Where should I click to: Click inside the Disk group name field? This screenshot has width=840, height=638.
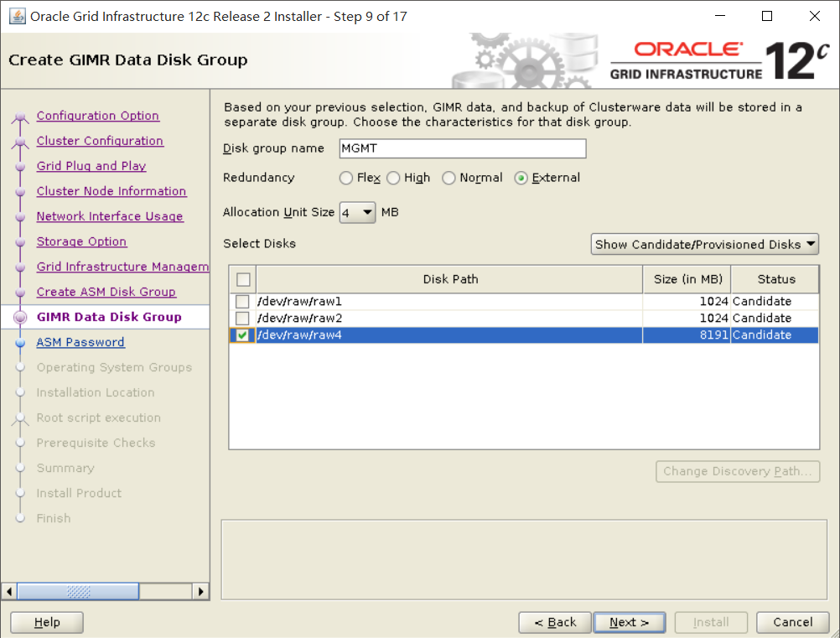pos(462,148)
